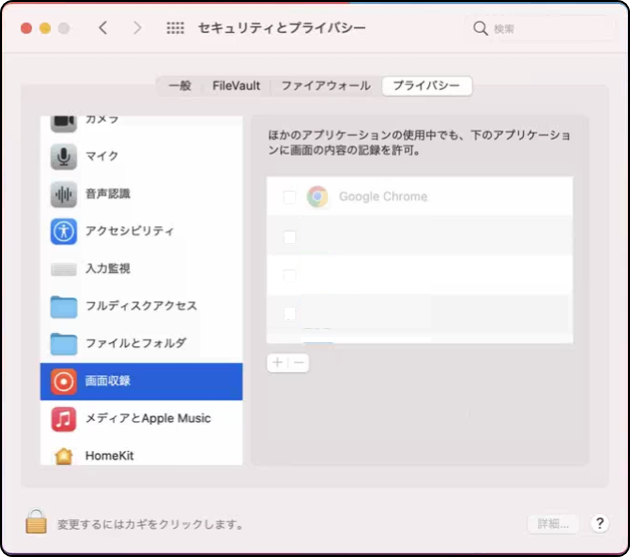Select アクセシビリティ in the privacy list
Screen dimensions: 631x557
(x=141, y=231)
